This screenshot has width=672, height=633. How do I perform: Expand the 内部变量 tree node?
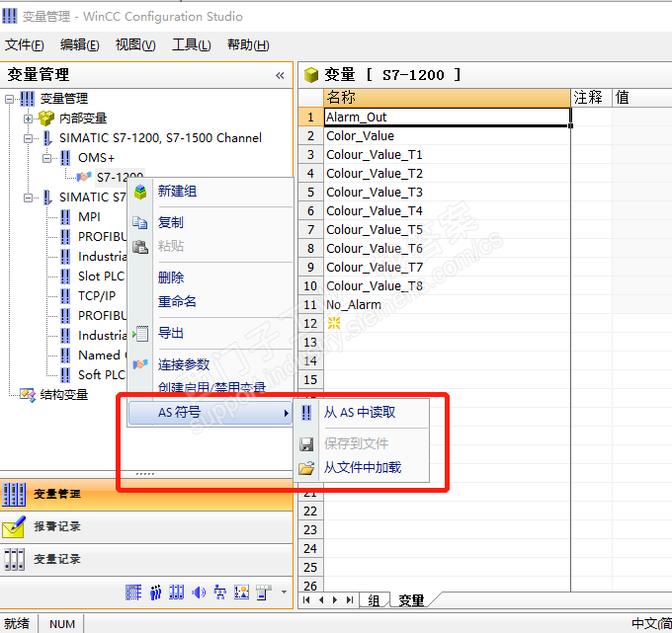tap(28, 119)
